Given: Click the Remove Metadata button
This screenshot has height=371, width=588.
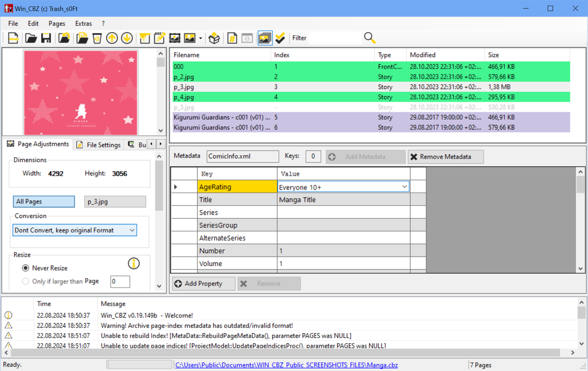Looking at the screenshot, I should pos(446,157).
